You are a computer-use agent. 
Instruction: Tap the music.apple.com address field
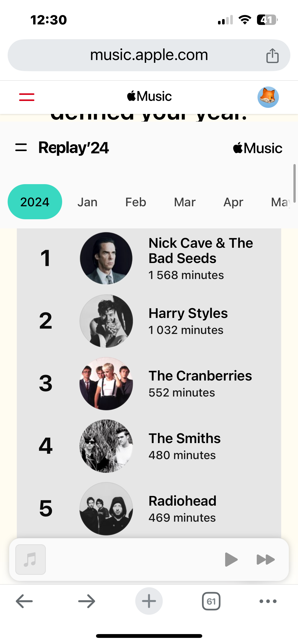pos(149,55)
